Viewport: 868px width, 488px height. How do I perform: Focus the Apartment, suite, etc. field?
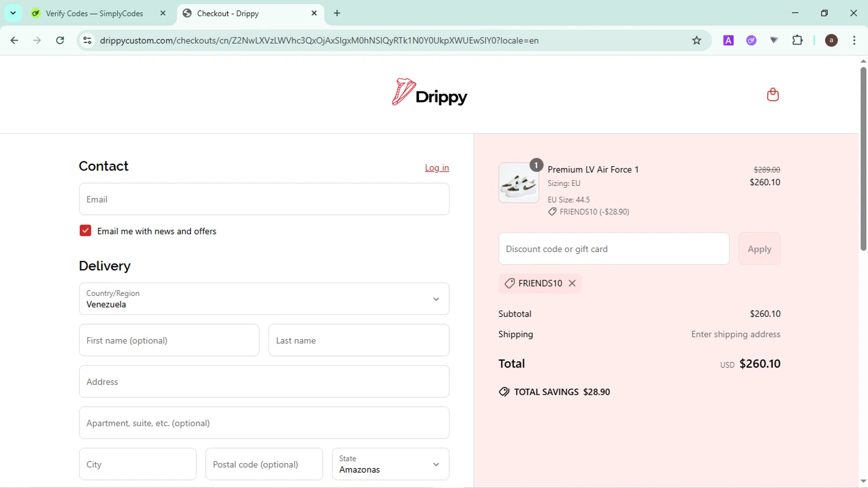click(x=264, y=423)
